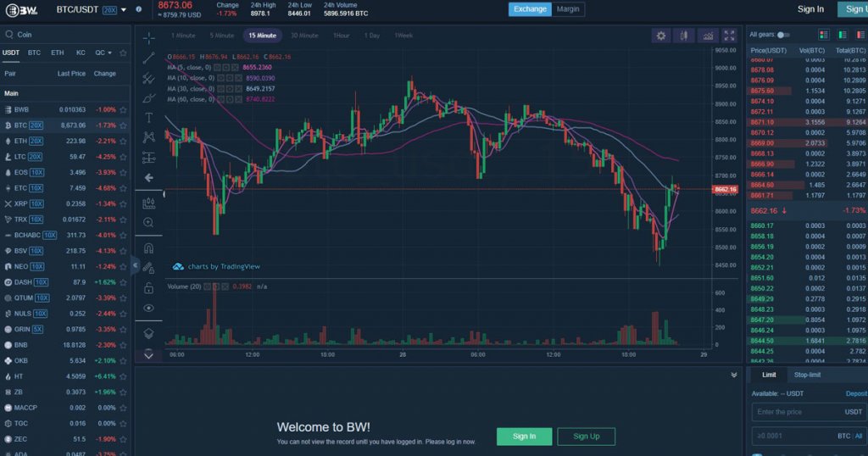Click green Sign In button in welcome panel
This screenshot has width=868, height=456.
(x=524, y=437)
